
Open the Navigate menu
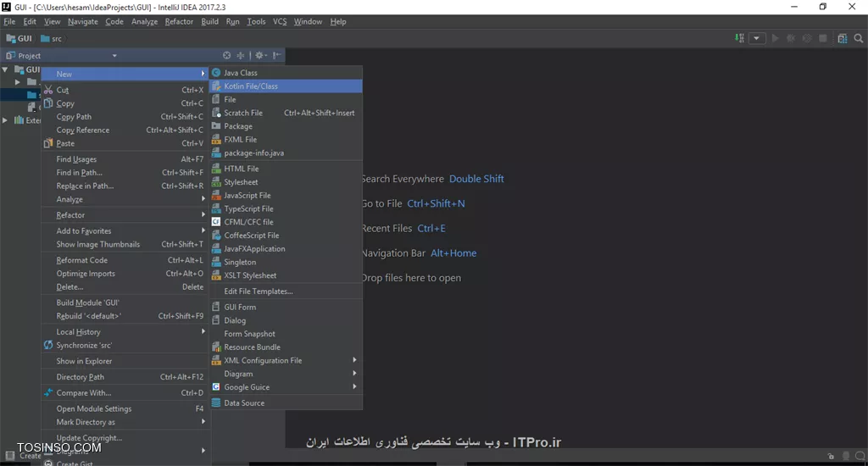82,21
